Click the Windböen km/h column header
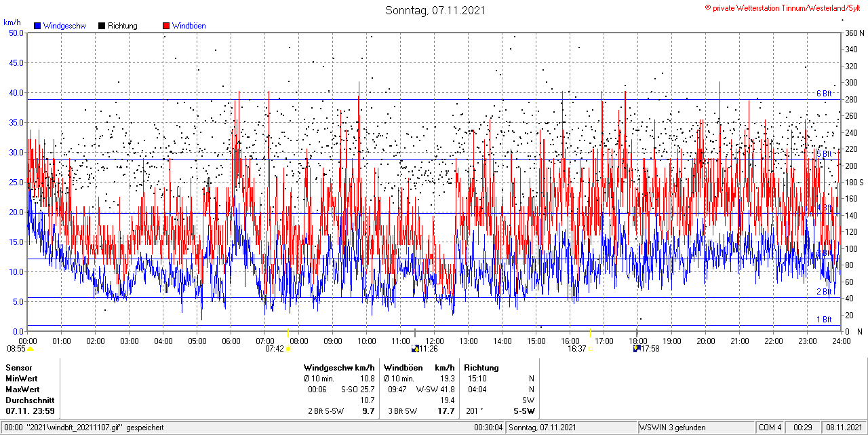 pos(419,367)
